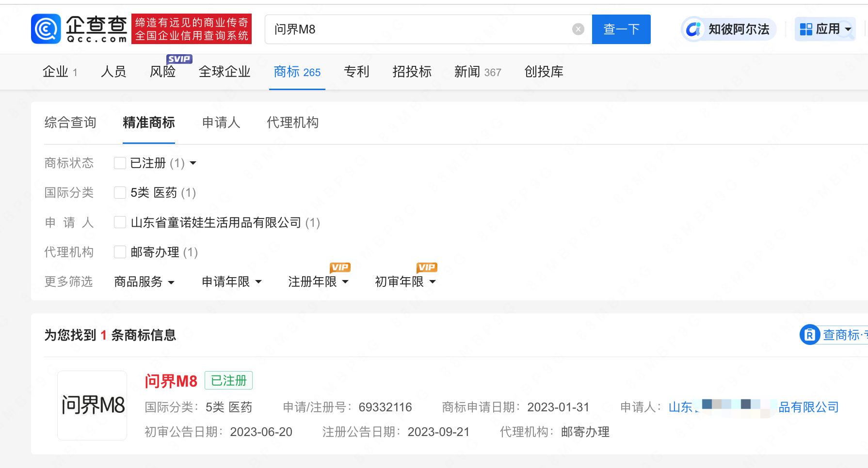The image size is (868, 468).
Task: Tick the 邮寄办理 agency checkbox
Action: [x=120, y=252]
